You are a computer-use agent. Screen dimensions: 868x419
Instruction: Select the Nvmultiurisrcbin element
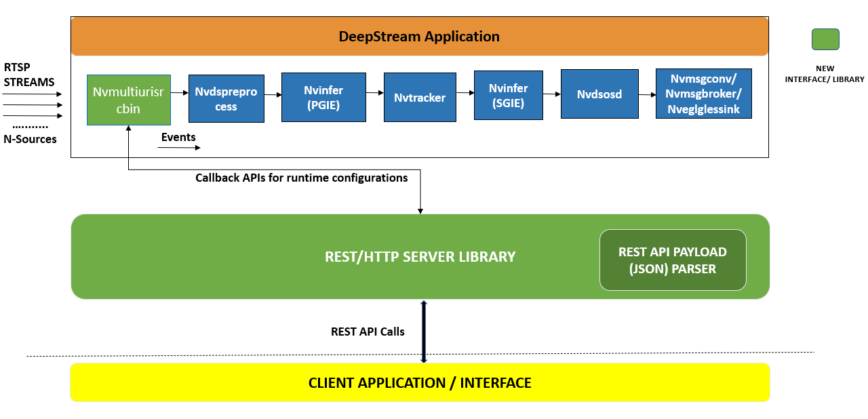128,99
